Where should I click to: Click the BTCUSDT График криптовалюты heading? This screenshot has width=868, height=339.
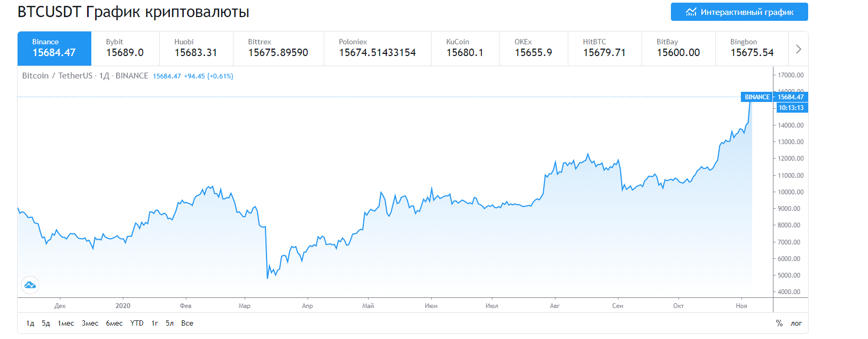(x=134, y=12)
